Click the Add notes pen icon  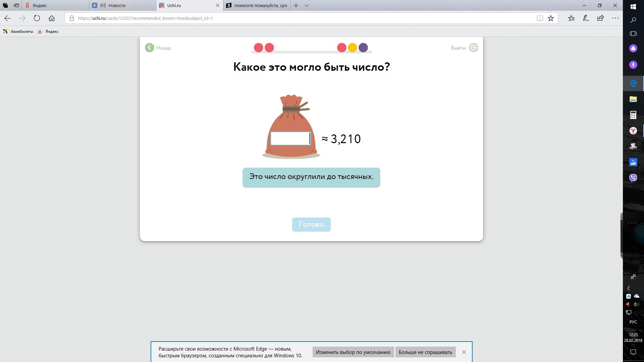pyautogui.click(x=586, y=18)
